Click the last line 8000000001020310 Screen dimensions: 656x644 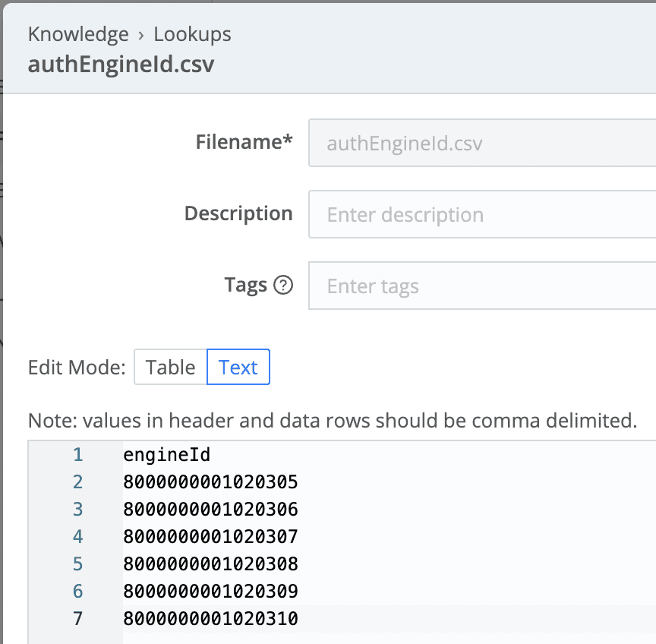[210, 619]
